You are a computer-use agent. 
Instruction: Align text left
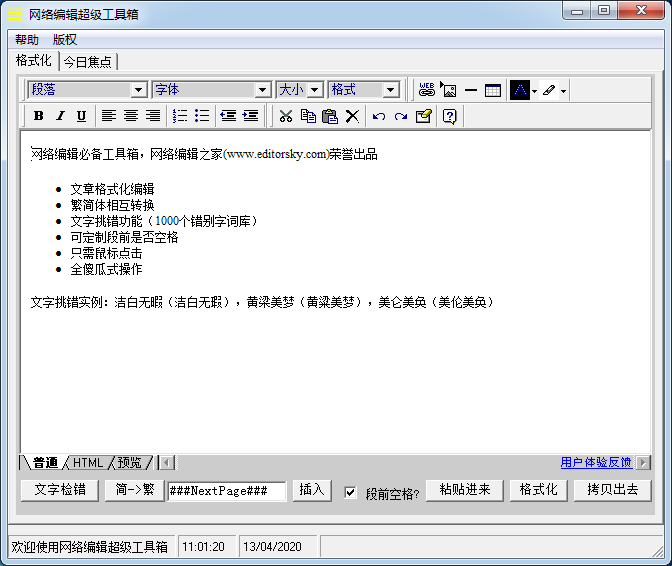click(x=109, y=116)
